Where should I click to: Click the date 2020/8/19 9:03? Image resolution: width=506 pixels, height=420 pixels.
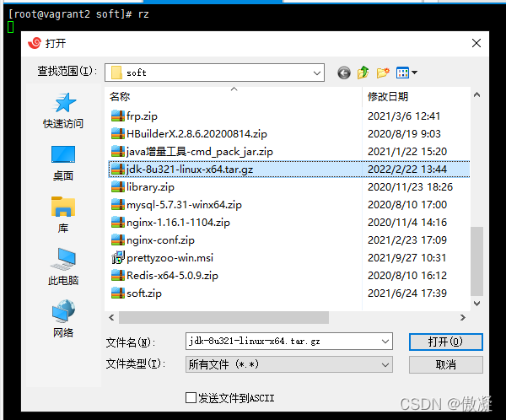(x=404, y=134)
